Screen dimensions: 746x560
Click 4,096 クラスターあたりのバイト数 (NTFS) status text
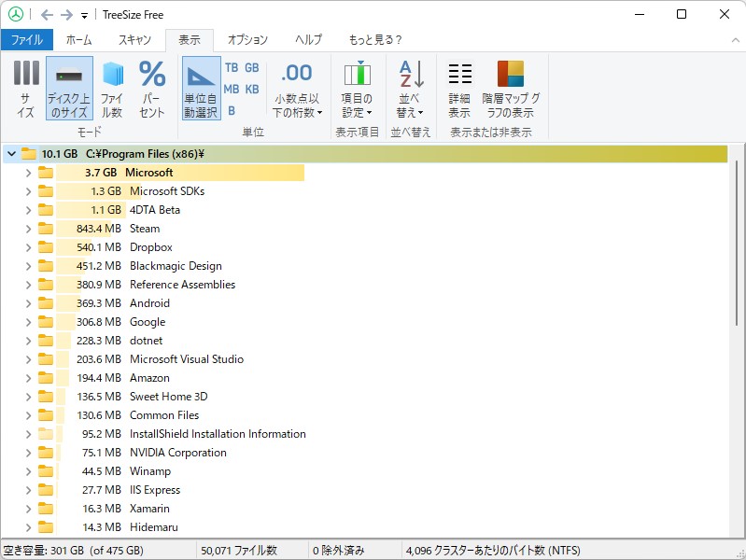493,551
